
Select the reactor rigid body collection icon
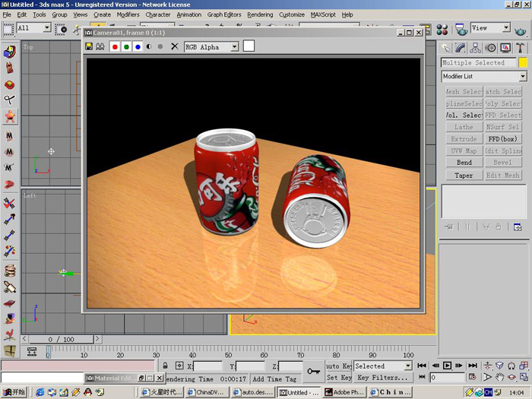pos(9,52)
